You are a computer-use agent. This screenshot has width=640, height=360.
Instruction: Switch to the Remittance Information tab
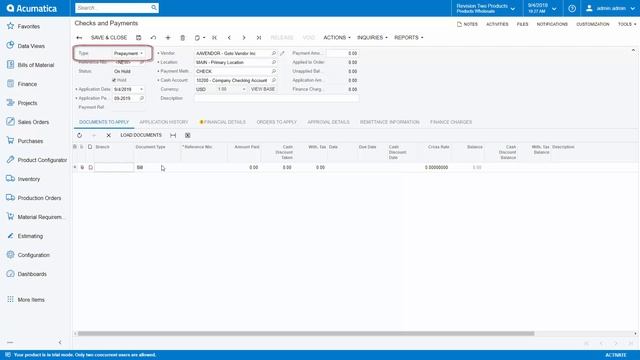pyautogui.click(x=389, y=122)
